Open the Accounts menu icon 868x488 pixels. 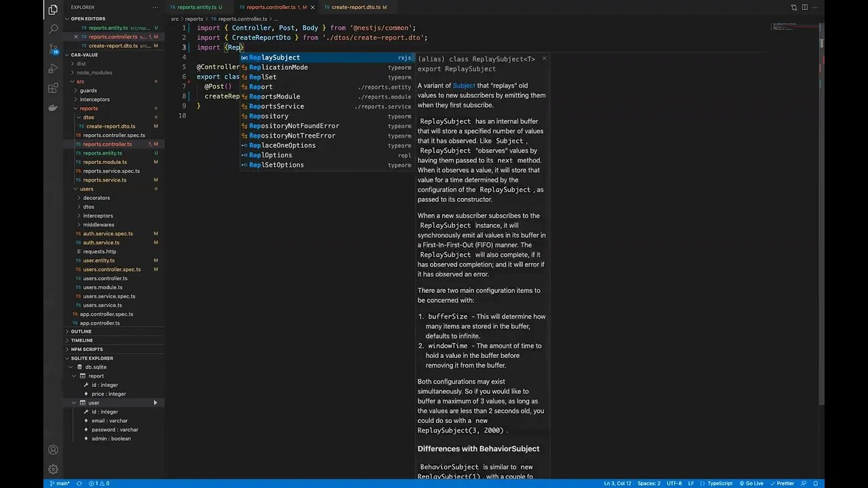coord(53,449)
